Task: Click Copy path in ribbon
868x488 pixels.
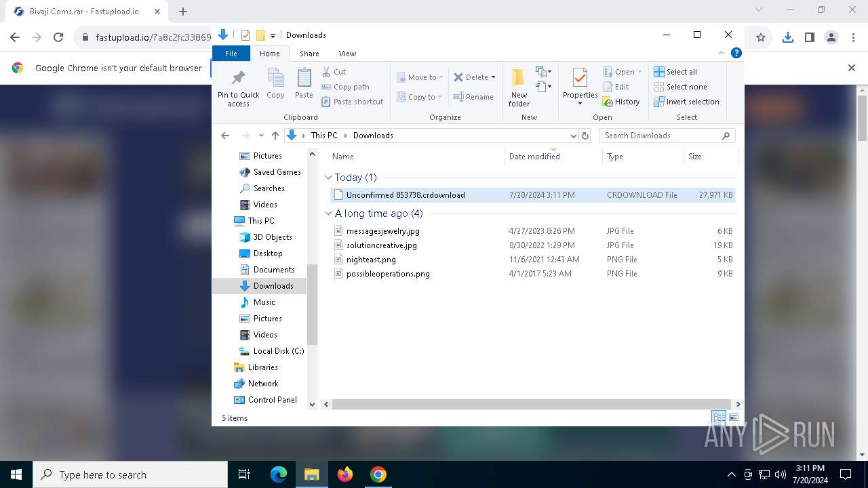Action: tap(345, 87)
